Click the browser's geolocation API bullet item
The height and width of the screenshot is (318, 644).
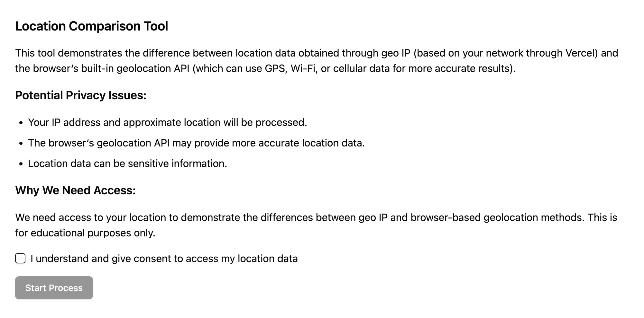196,143
